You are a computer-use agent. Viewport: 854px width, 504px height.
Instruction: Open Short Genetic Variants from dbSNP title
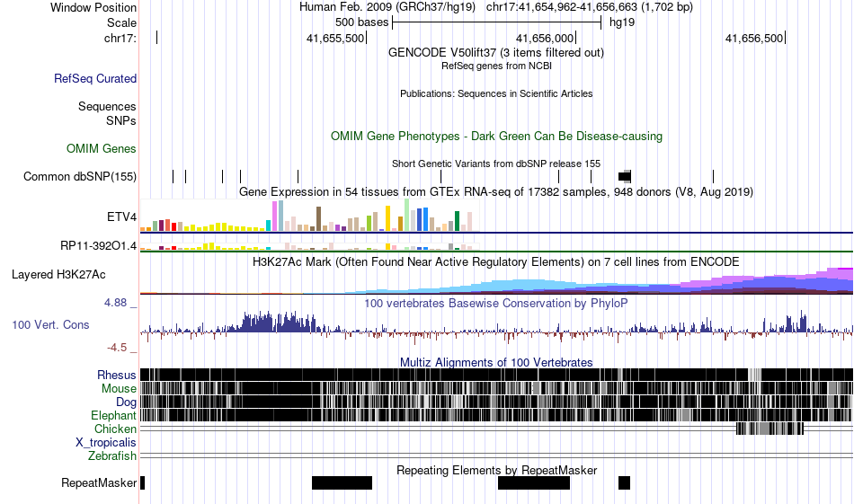(x=496, y=164)
